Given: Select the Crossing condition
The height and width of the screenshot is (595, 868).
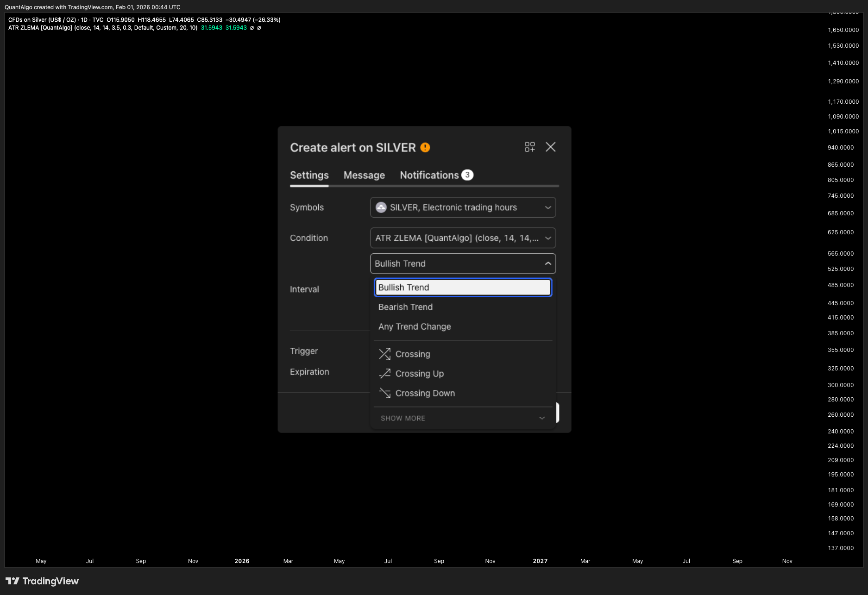Looking at the screenshot, I should coord(463,354).
